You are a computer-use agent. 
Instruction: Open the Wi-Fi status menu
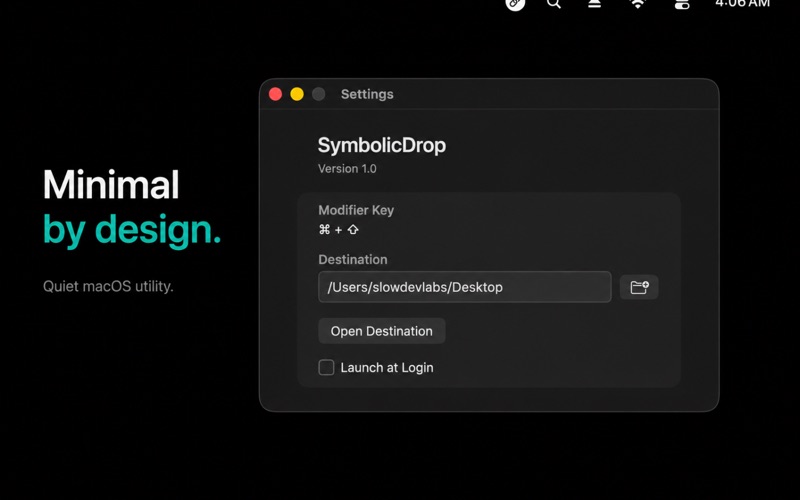638,4
